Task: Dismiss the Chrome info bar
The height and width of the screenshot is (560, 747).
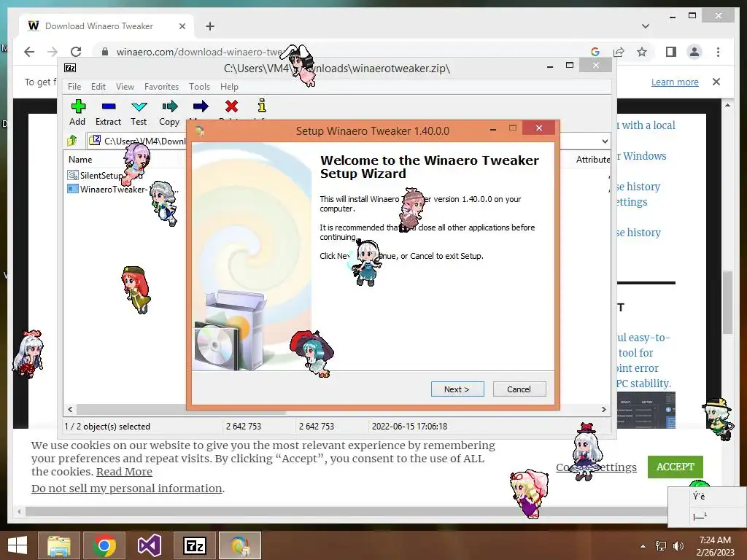Action: click(x=716, y=82)
